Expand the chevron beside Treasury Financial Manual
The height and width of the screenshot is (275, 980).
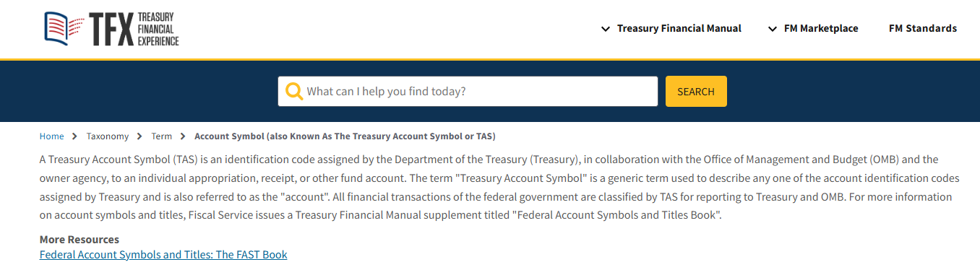[606, 29]
